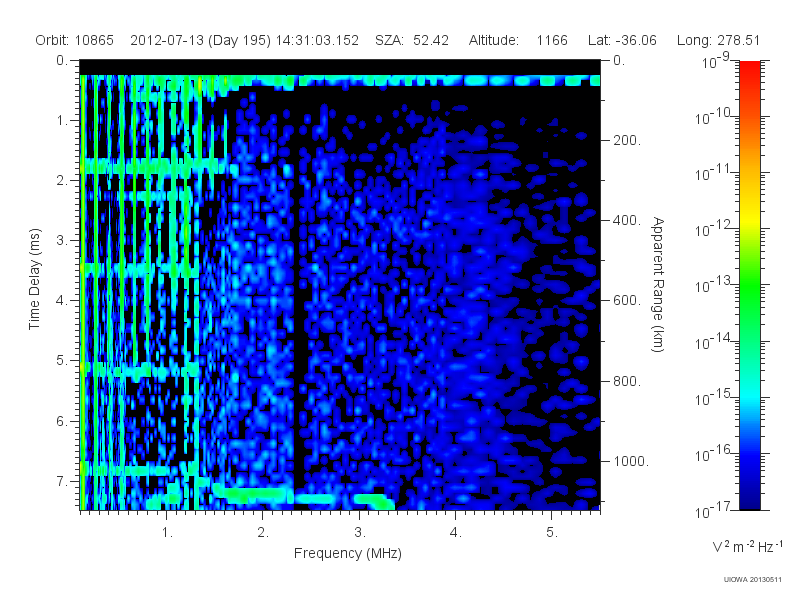
Task: Click the 10^-17 color scale label
Action: 713,510
